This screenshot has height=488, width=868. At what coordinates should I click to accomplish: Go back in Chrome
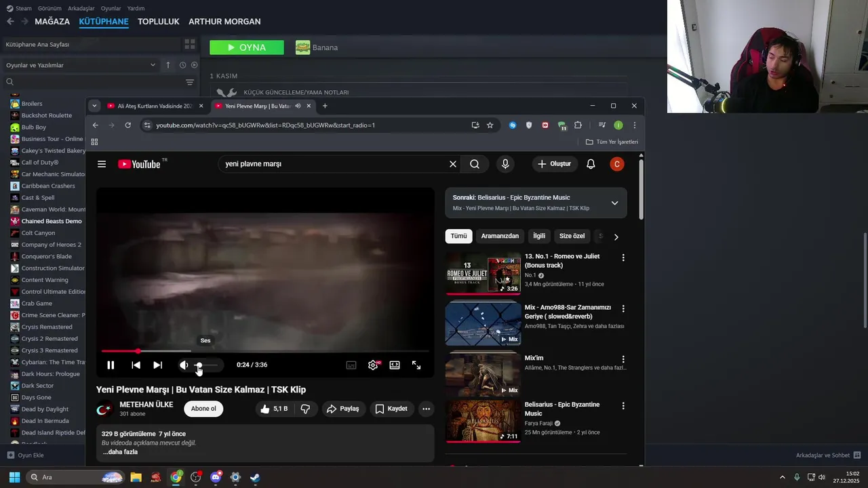[x=96, y=125]
